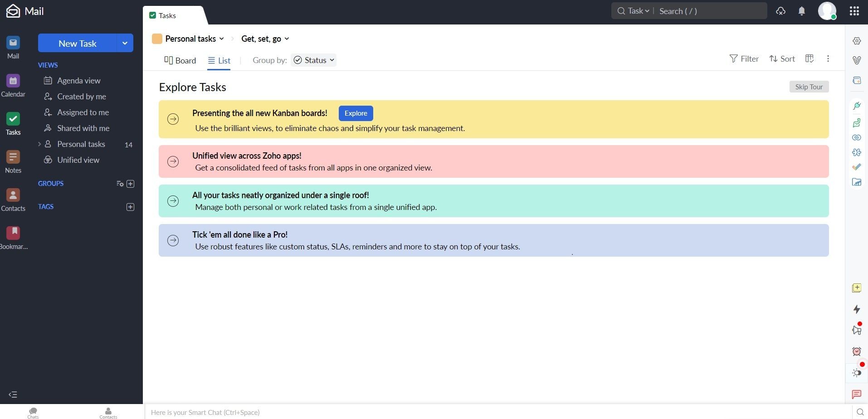
Task: Expand the single roof tour arrow
Action: [173, 201]
